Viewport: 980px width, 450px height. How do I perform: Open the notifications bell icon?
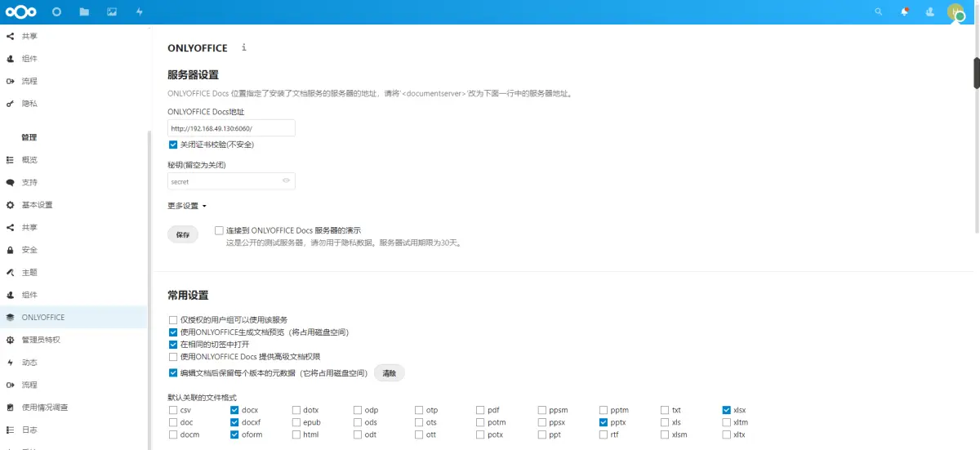(x=904, y=12)
